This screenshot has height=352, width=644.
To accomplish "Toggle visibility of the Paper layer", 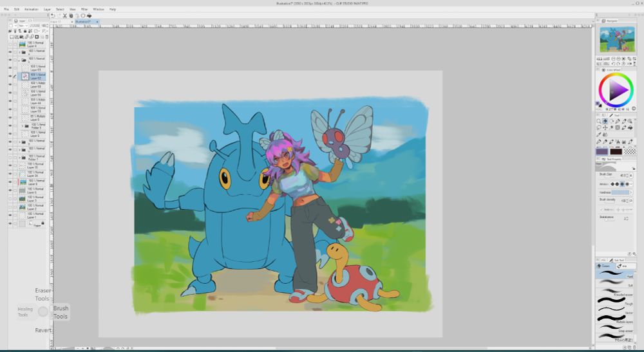I will (x=10, y=225).
